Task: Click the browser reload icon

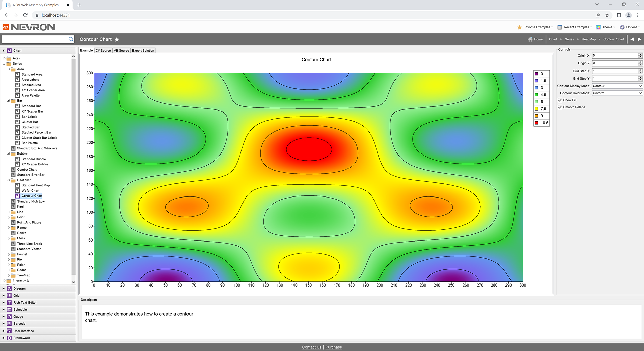Action: click(x=25, y=15)
